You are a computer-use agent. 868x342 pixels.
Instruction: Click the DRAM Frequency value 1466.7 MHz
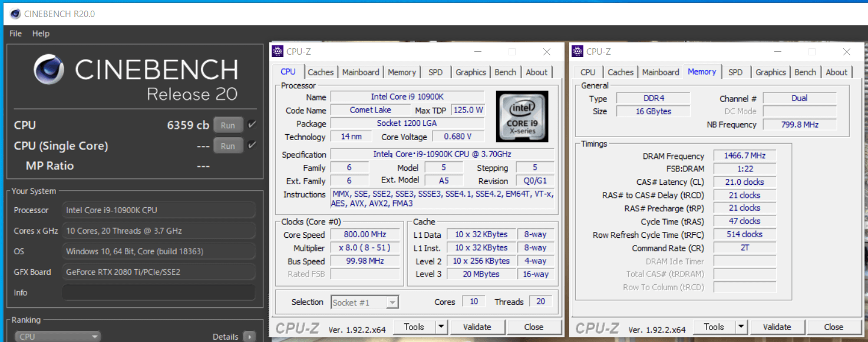(x=744, y=156)
